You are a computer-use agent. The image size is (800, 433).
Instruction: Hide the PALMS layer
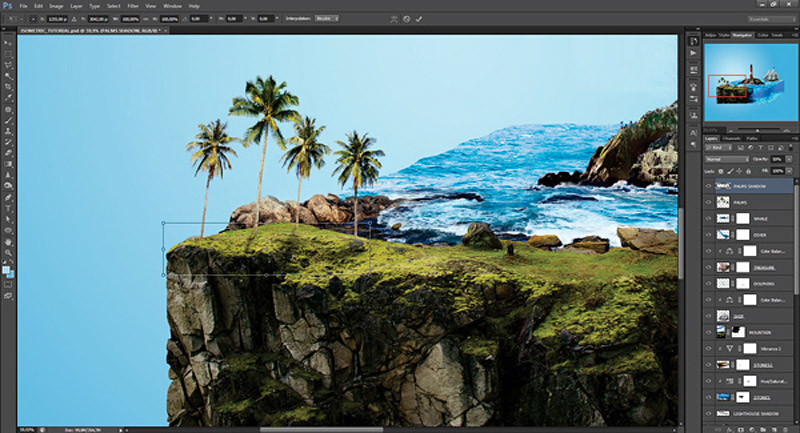click(x=708, y=202)
